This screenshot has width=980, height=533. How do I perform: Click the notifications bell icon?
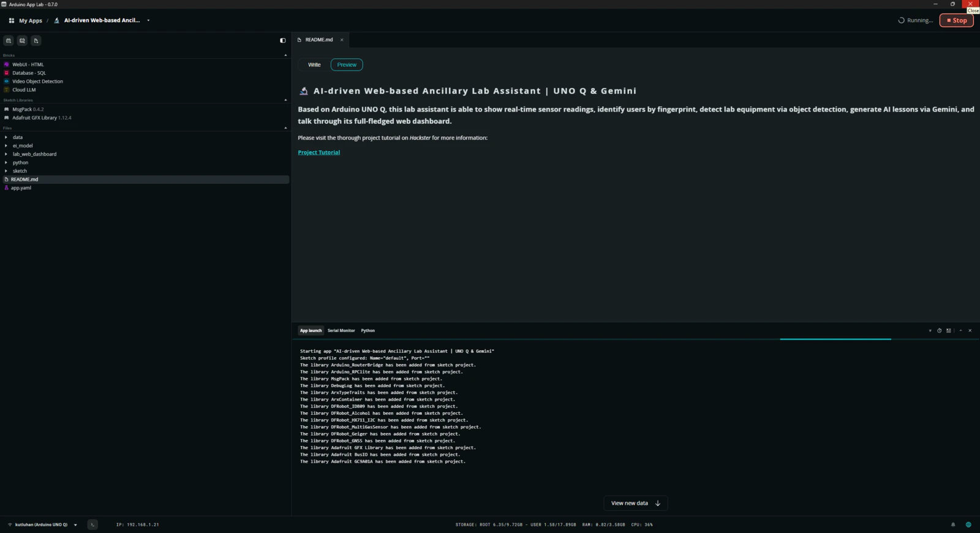(953, 524)
